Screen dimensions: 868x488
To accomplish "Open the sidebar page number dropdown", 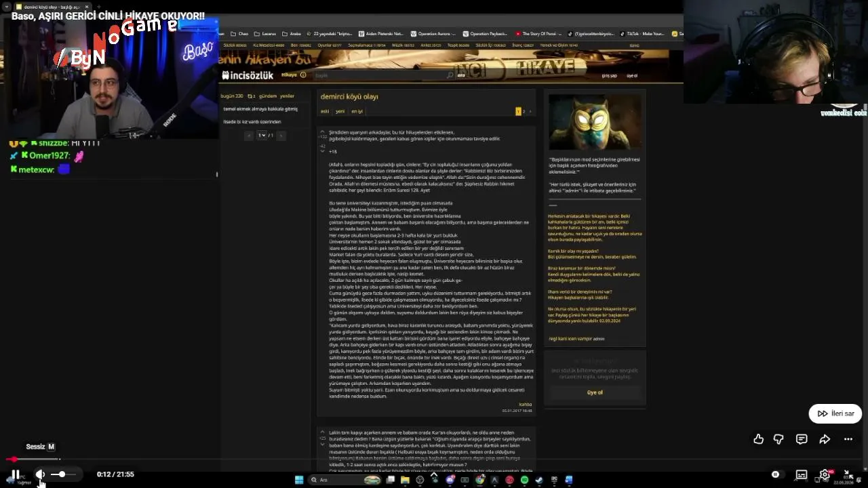I will click(262, 136).
